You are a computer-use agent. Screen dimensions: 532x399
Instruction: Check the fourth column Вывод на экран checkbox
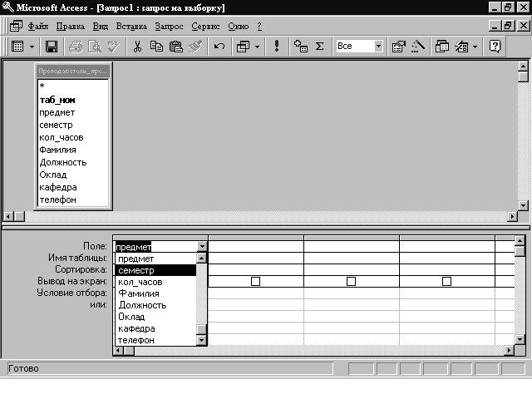pos(447,281)
